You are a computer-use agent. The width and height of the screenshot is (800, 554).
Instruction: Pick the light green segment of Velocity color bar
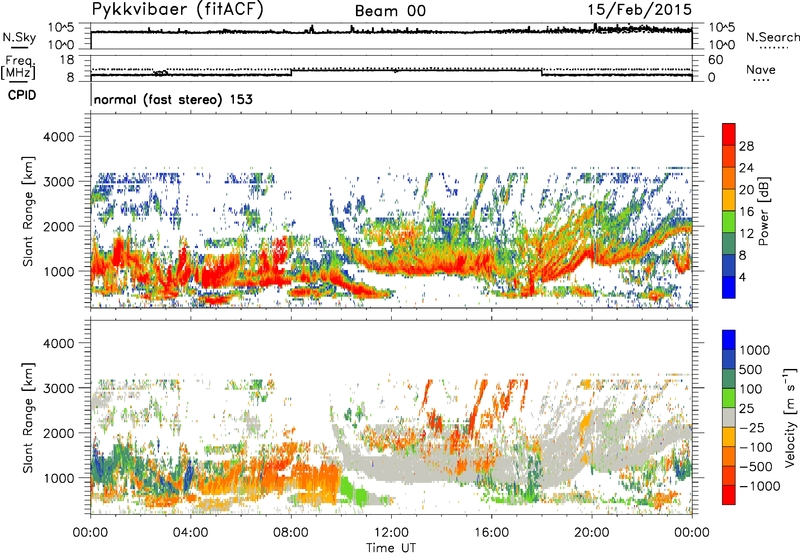729,398
